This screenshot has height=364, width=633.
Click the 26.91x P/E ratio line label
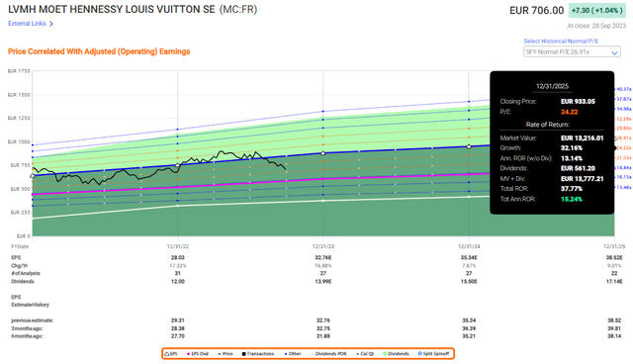tap(624, 138)
